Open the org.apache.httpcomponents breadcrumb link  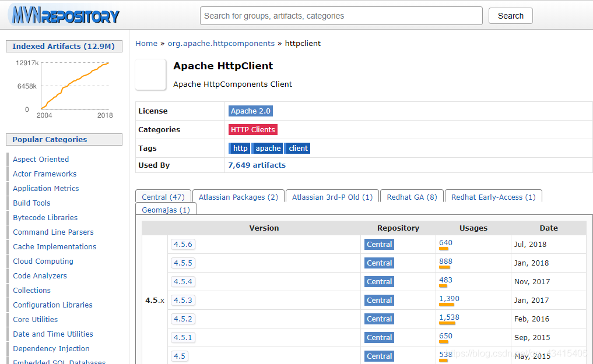(221, 44)
